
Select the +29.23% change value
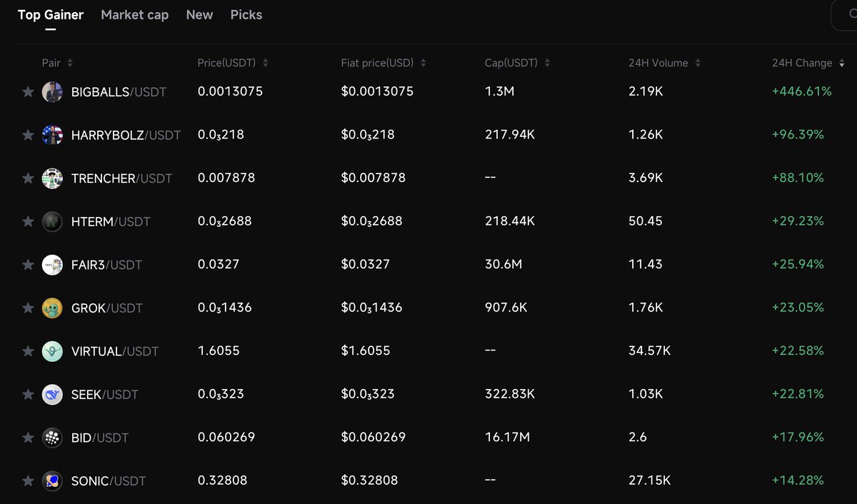coord(798,221)
